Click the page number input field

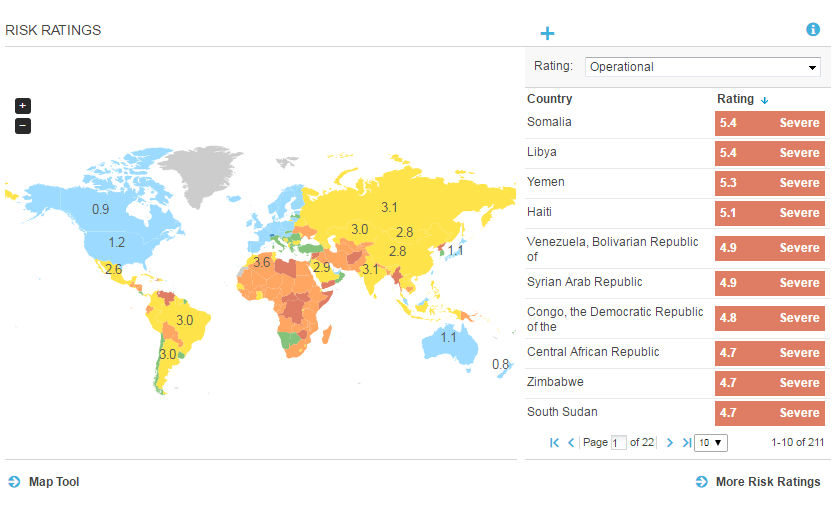click(618, 443)
